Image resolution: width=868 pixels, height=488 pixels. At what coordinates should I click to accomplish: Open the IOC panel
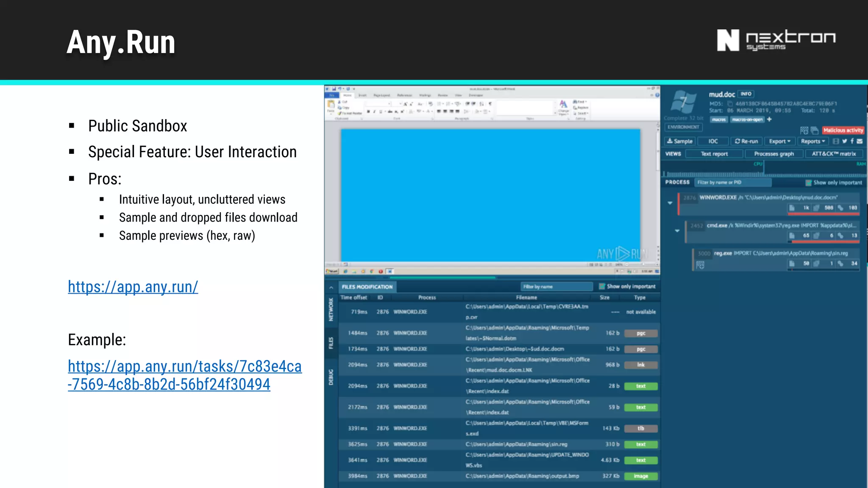713,141
